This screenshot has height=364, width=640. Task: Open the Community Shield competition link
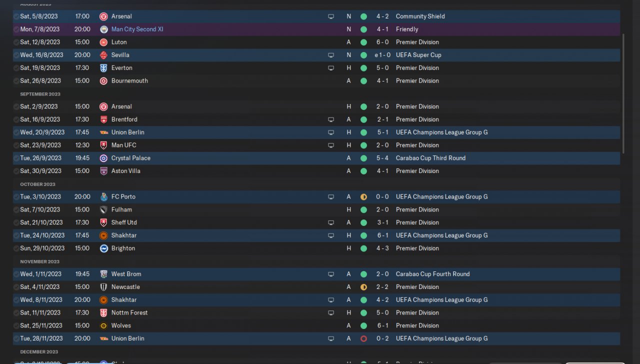(420, 16)
